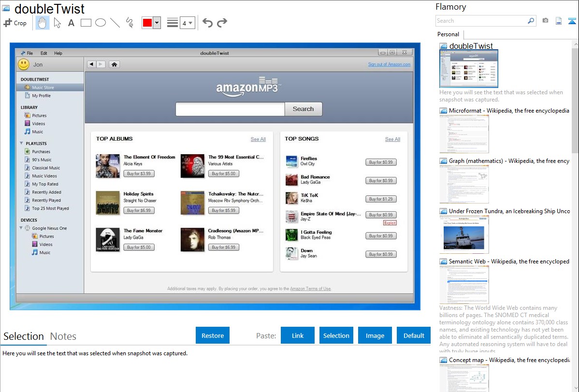The height and width of the screenshot is (392, 579).
Task: Click the camera capture icon
Action: (545, 21)
